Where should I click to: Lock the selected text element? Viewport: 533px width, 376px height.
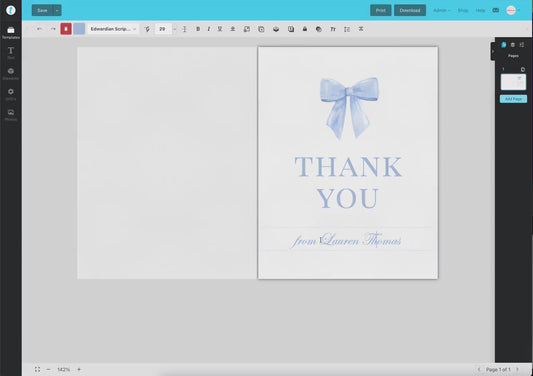pos(305,29)
